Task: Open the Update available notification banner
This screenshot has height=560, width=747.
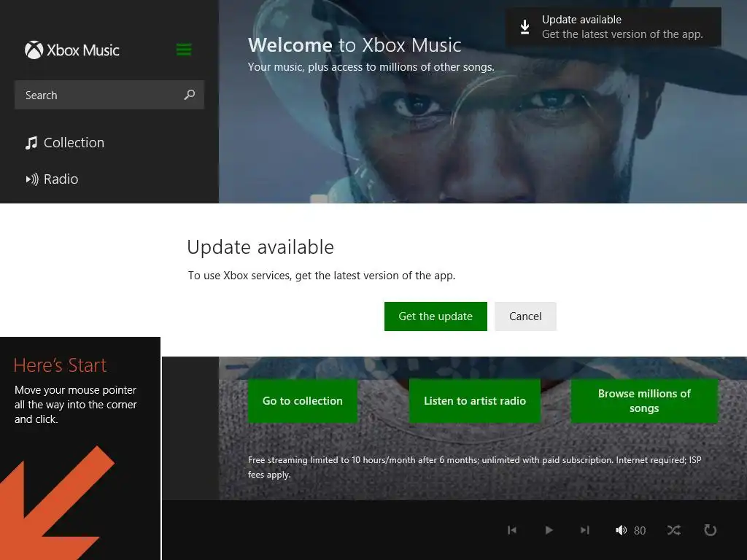Action: 613,27
